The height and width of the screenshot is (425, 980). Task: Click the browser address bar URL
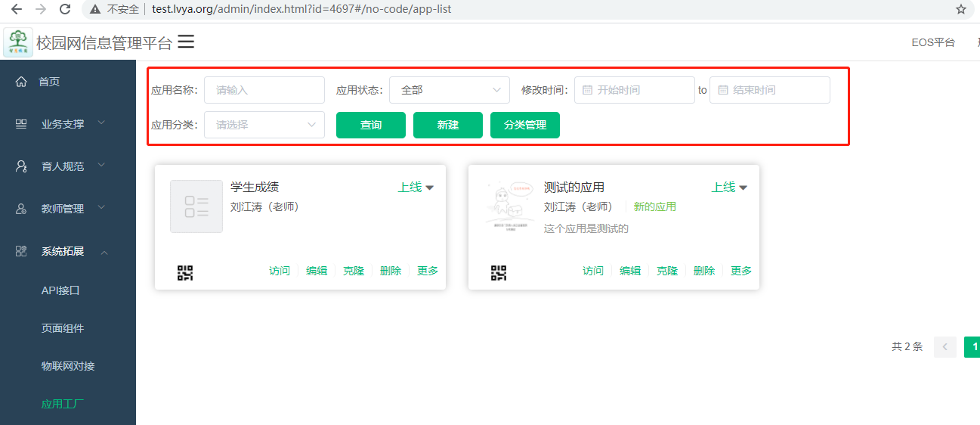pyautogui.click(x=301, y=10)
